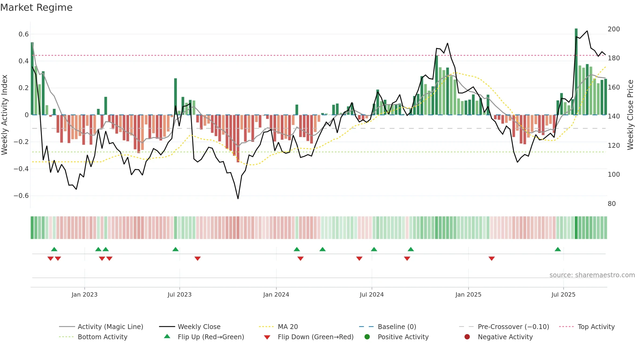
Task: Click the green Positive Activity circle icon
Action: [367, 337]
